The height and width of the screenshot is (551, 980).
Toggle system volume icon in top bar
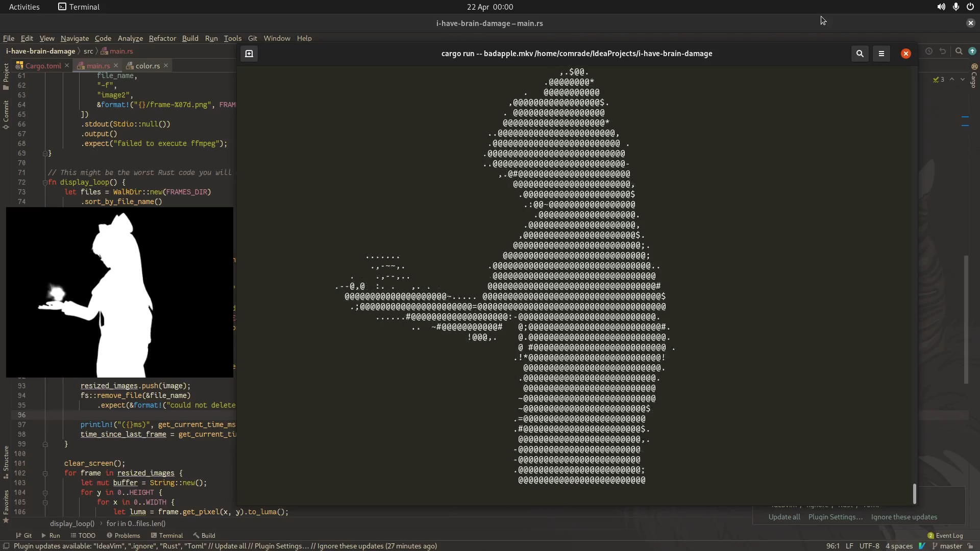click(x=941, y=7)
